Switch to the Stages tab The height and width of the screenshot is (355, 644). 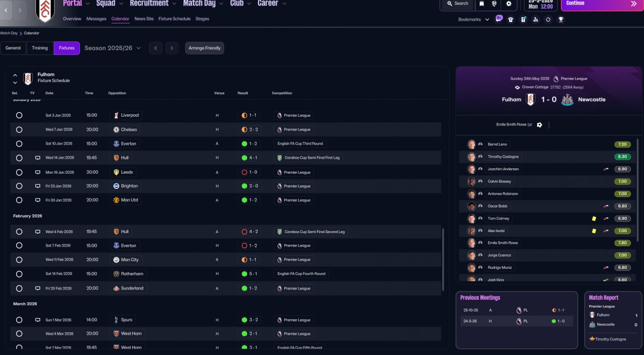click(x=202, y=19)
